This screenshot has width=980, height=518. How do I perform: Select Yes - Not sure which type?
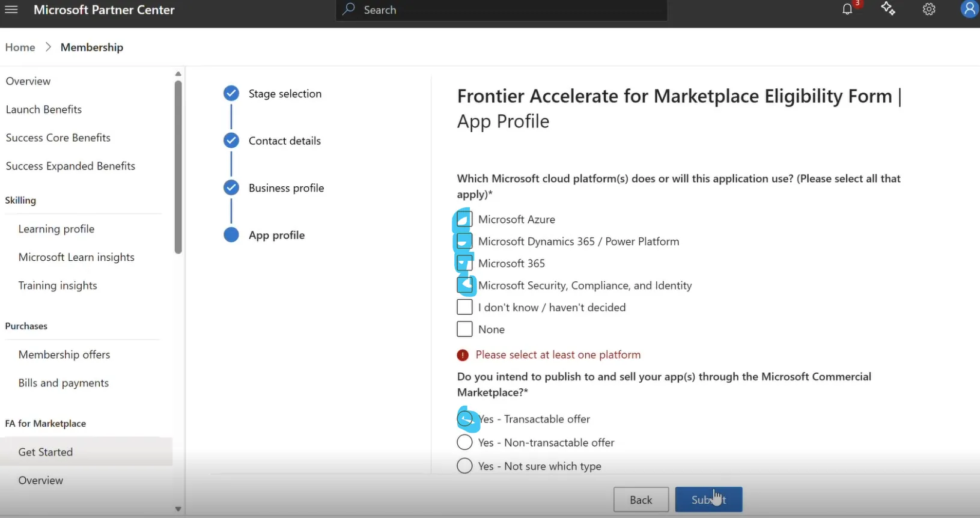pos(464,466)
